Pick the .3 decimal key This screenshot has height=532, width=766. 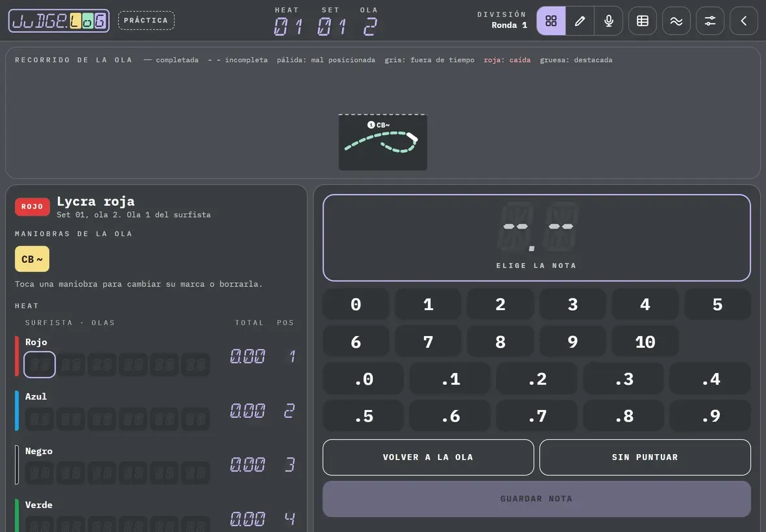tap(623, 378)
